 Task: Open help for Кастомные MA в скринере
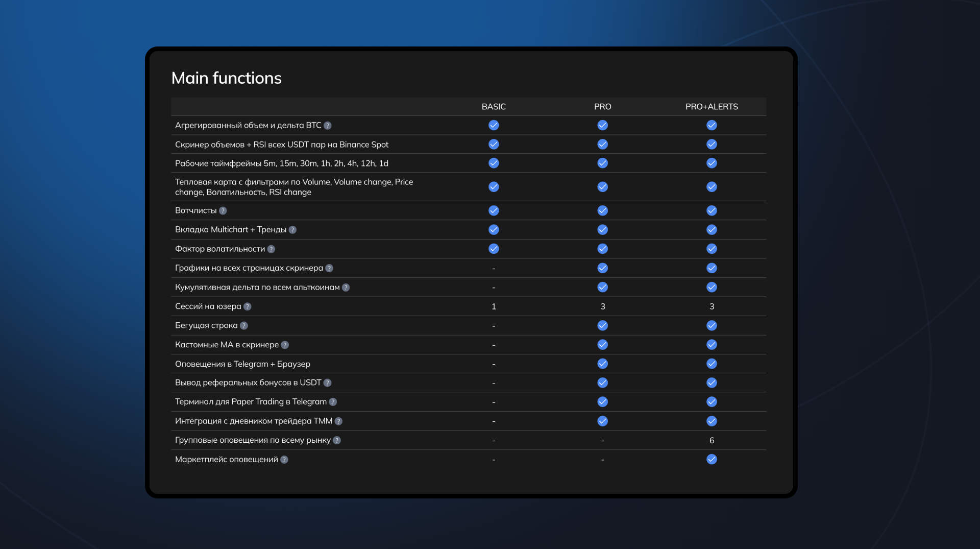285,345
